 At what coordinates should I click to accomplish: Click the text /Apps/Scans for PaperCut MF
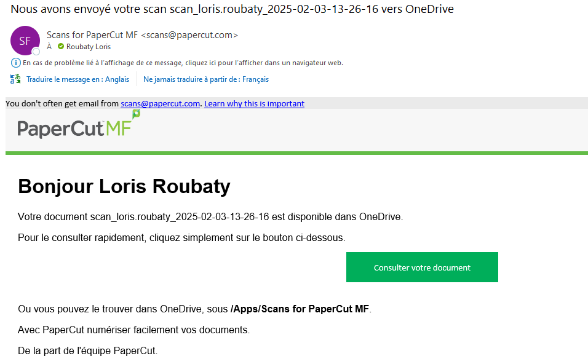(300, 309)
